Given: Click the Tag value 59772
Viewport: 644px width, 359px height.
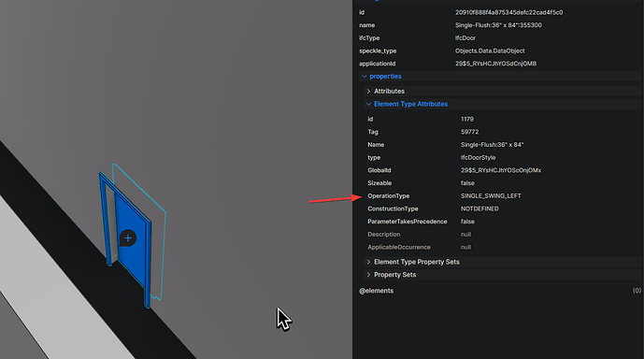Looking at the screenshot, I should [469, 132].
